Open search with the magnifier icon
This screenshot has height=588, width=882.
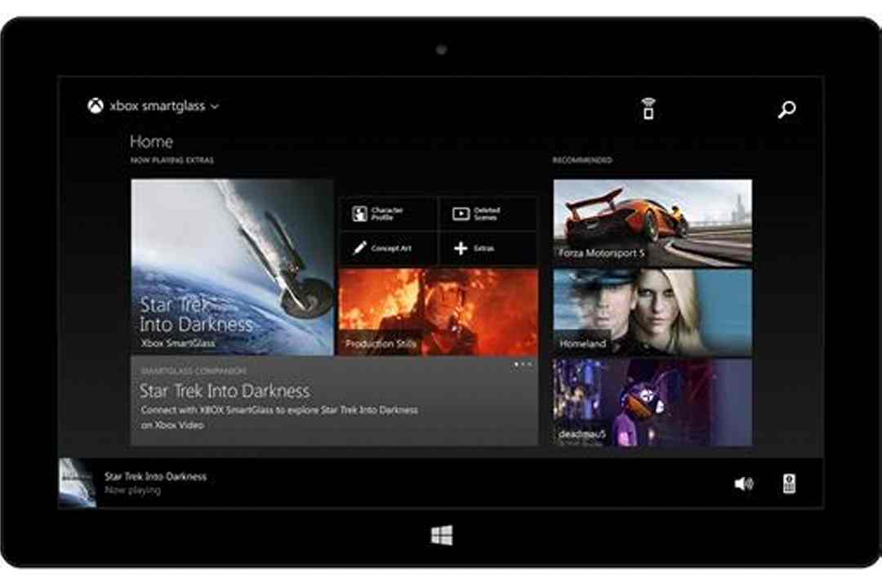click(786, 109)
